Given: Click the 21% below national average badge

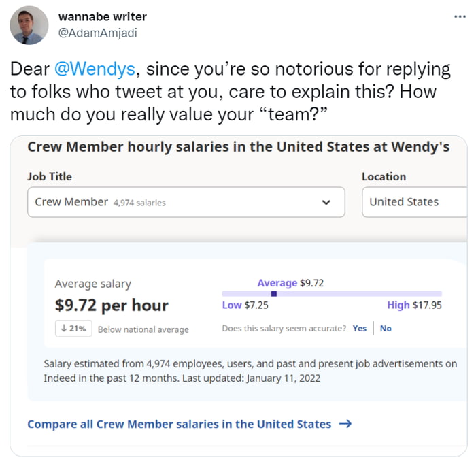Looking at the screenshot, I should [x=73, y=328].
